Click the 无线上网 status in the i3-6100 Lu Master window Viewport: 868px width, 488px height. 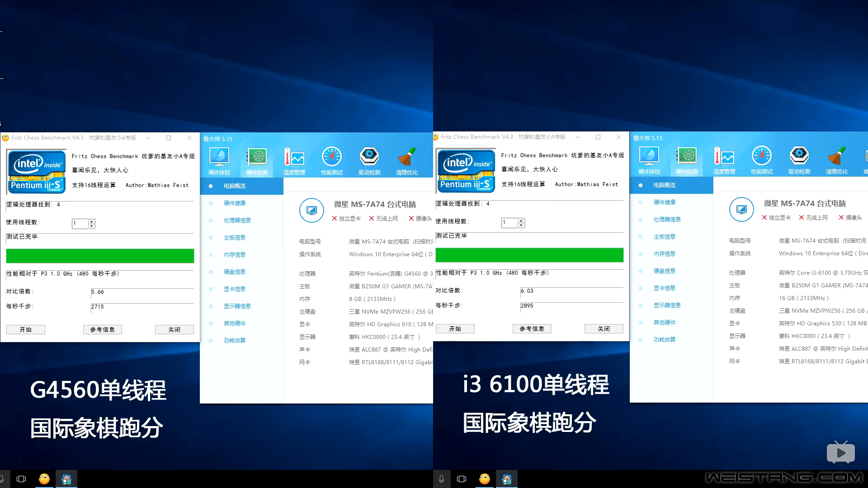click(813, 218)
